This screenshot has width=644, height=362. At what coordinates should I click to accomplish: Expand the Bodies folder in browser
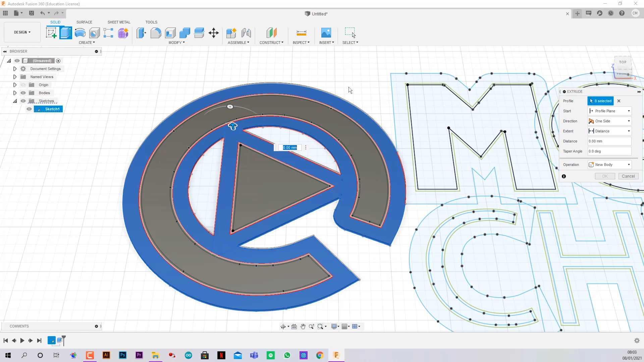(15, 93)
